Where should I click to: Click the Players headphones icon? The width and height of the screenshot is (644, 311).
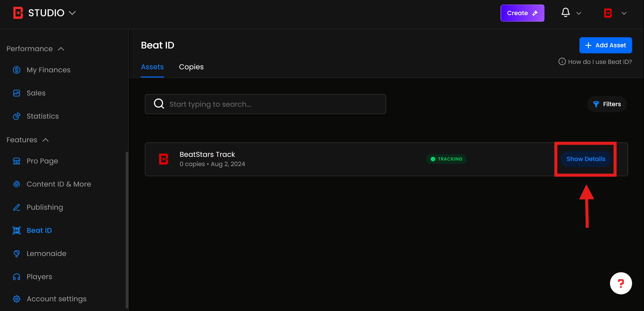16,277
